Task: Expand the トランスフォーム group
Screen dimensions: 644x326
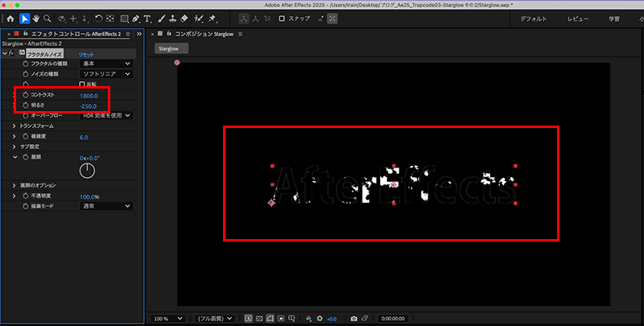Action: tap(14, 126)
